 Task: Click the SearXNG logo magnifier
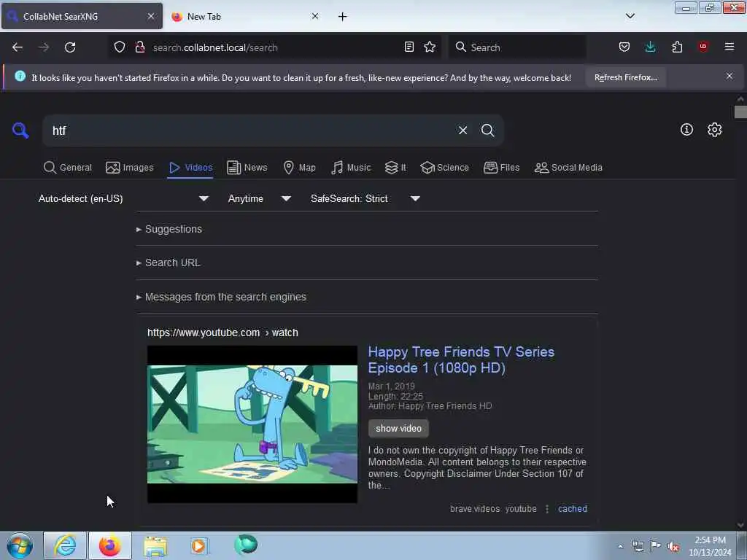(20, 130)
